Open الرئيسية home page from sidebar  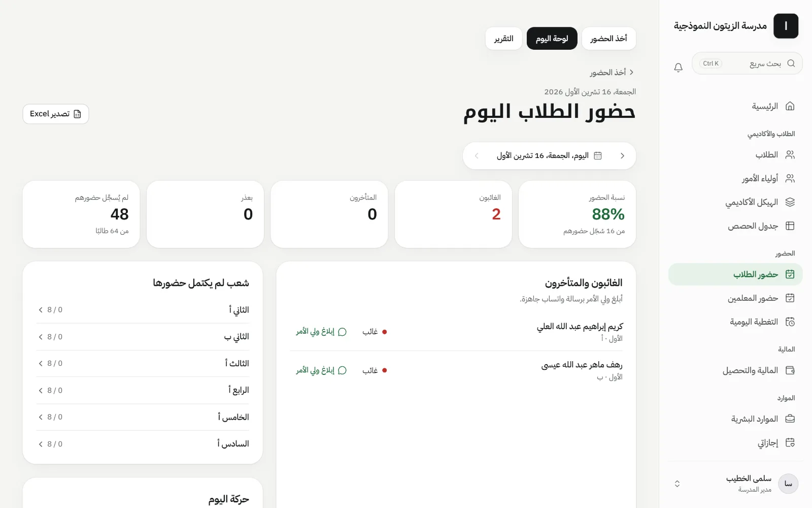click(735, 106)
